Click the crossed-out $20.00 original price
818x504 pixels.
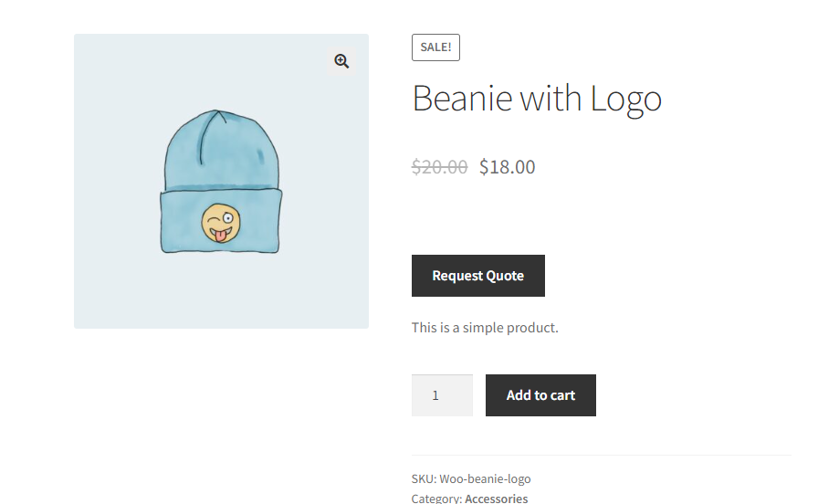439,167
